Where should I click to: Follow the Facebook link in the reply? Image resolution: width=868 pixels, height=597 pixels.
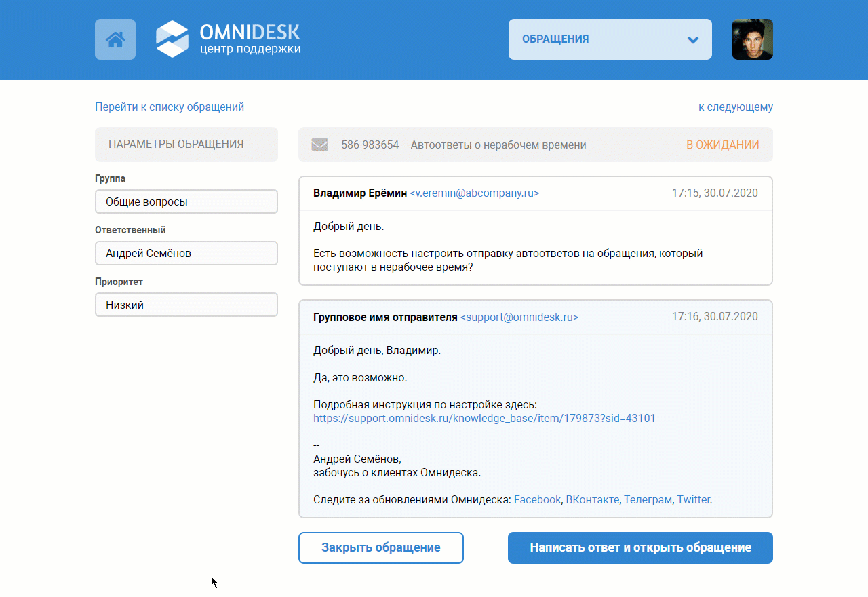pos(537,499)
